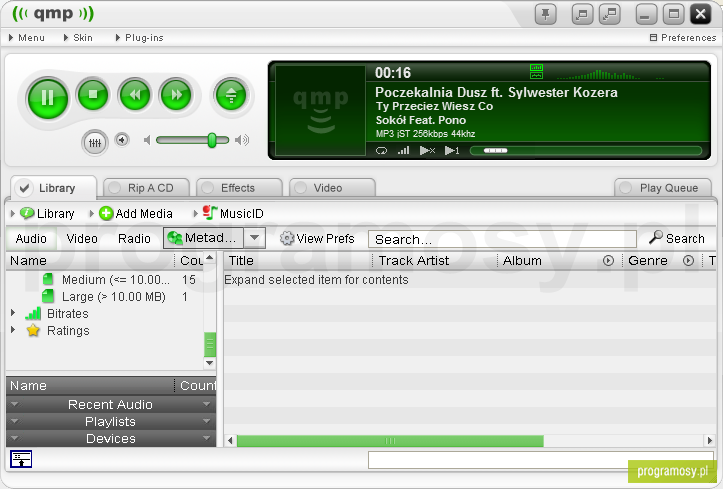Click the small round mute speaker button
Viewport: 723px width, 489px height.
tap(122, 139)
